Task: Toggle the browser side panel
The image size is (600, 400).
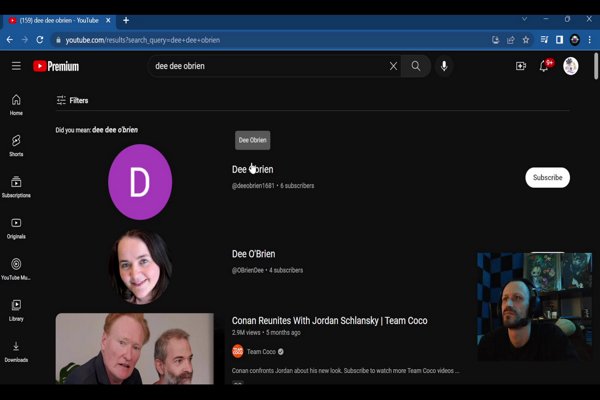Action: click(559, 40)
